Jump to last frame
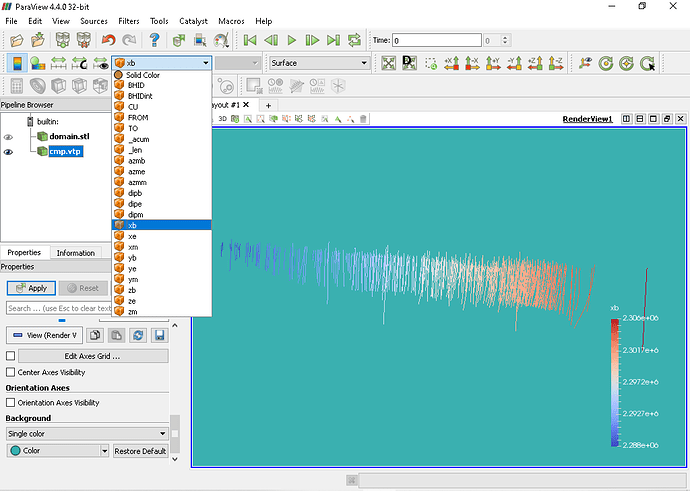690x491 pixels. pos(333,40)
